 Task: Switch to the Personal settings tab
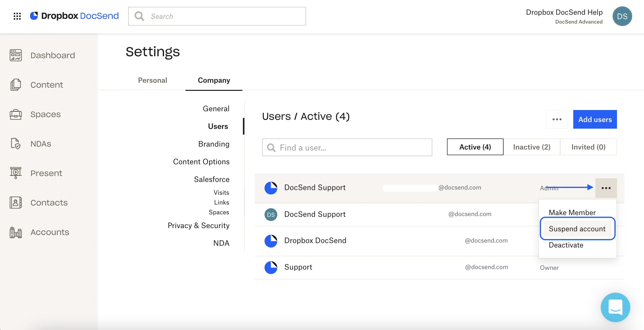click(x=152, y=80)
